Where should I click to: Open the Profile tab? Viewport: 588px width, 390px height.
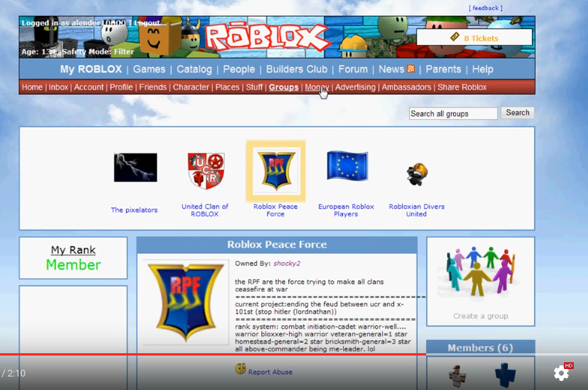click(x=121, y=87)
